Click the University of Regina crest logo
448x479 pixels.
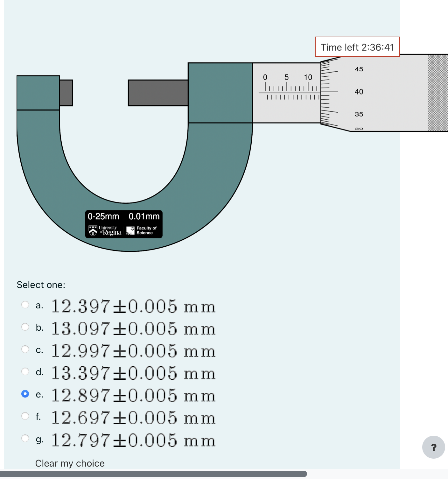coord(93,230)
